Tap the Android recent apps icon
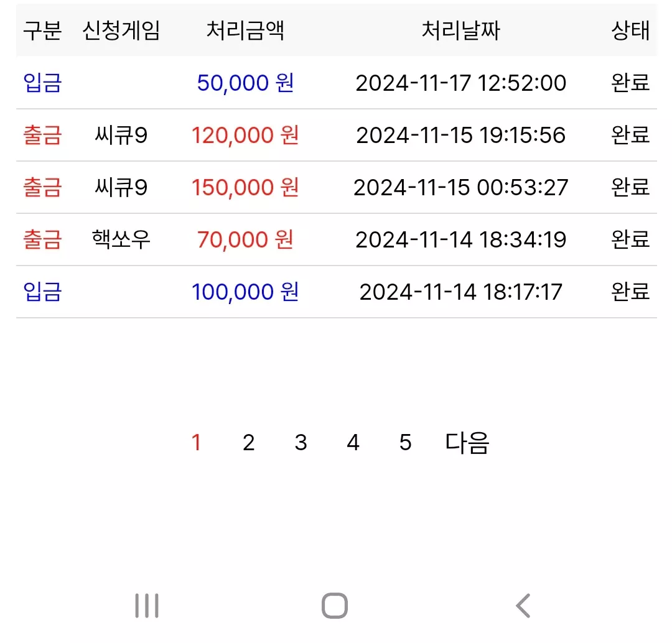 coord(147,606)
